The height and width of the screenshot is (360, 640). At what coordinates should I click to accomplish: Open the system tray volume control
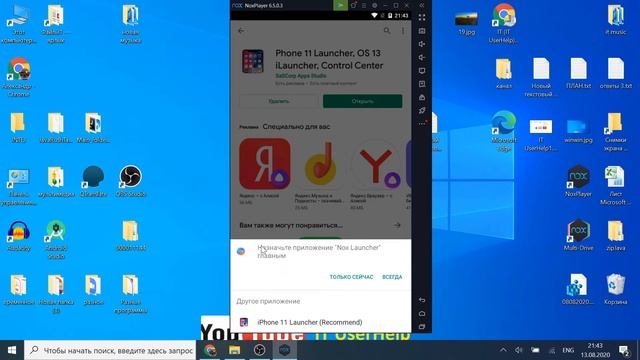(x=519, y=350)
